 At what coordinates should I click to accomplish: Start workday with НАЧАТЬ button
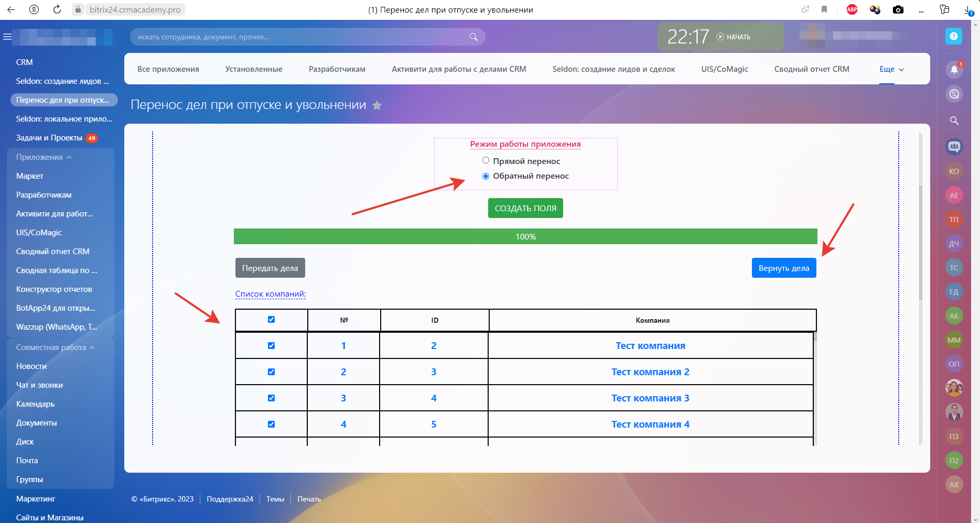point(734,37)
